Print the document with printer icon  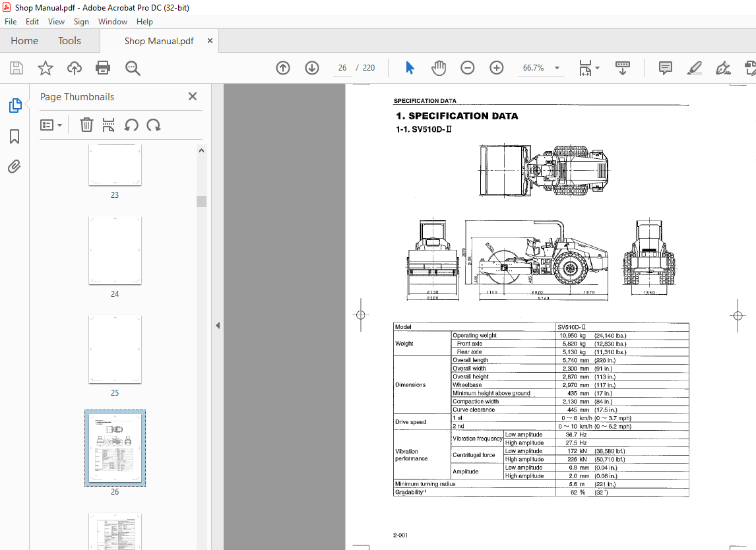(103, 68)
